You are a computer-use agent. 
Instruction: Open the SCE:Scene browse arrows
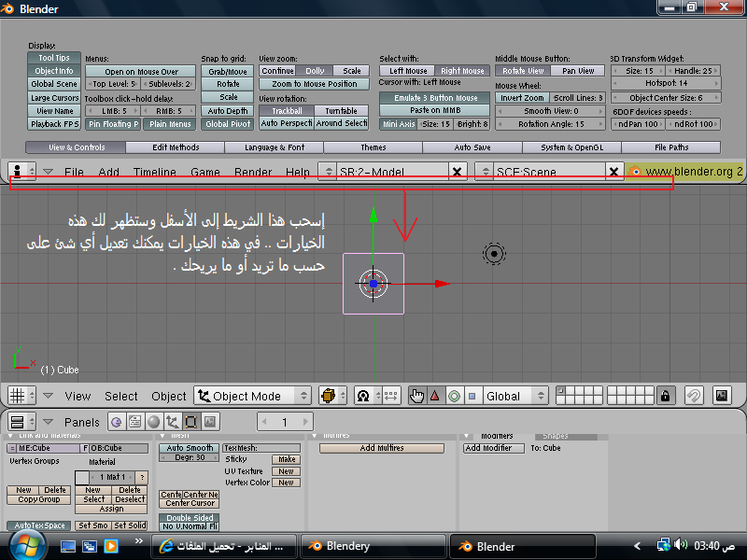[485, 172]
